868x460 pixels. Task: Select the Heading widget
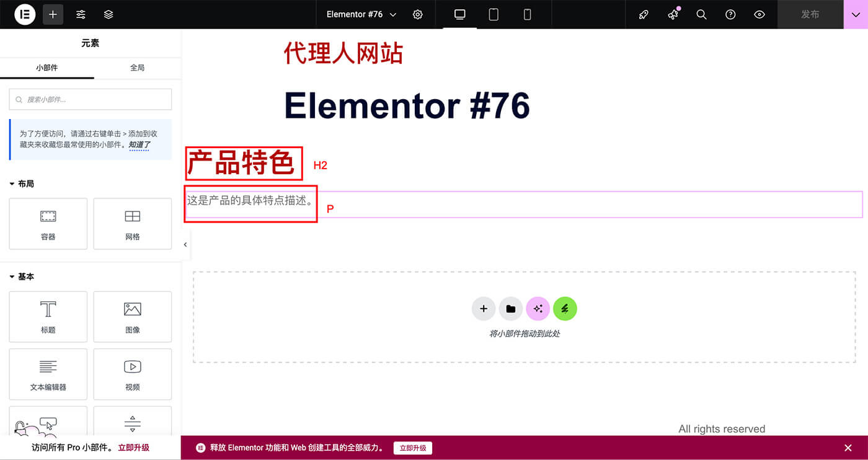tap(48, 317)
